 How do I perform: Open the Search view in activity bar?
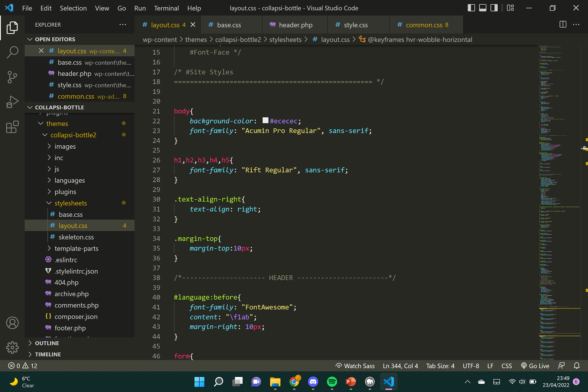[x=12, y=52]
